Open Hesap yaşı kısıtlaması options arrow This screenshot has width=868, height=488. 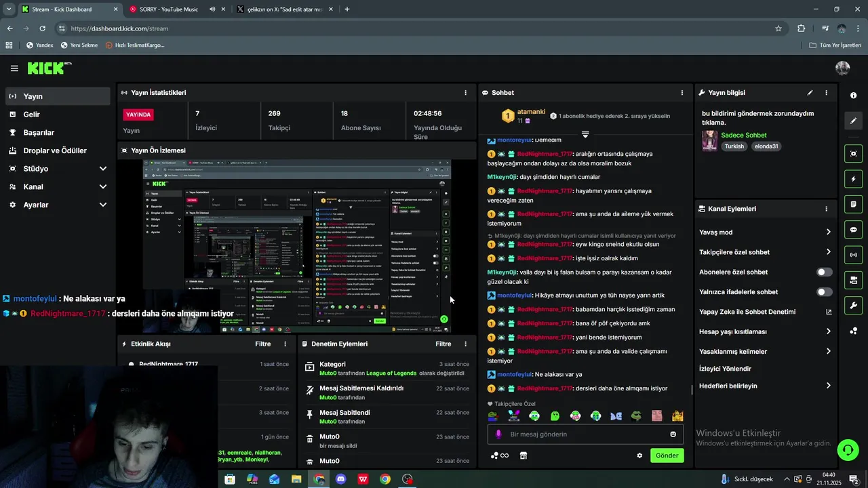[x=828, y=331]
